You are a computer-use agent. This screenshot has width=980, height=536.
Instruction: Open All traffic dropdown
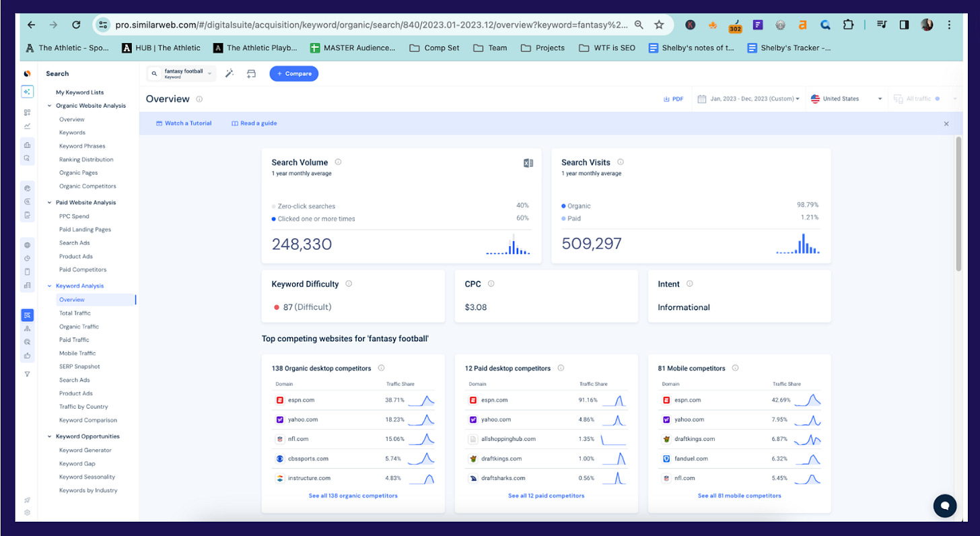(x=924, y=99)
